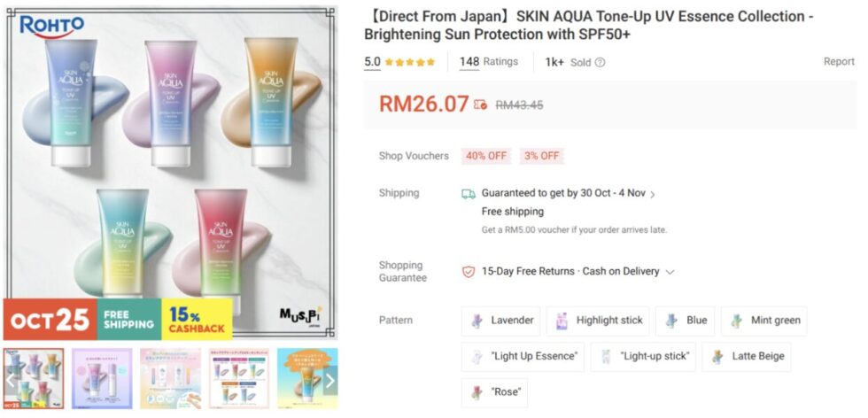Select the "Rose" pattern option
This screenshot has height=418, width=868.
click(494, 392)
